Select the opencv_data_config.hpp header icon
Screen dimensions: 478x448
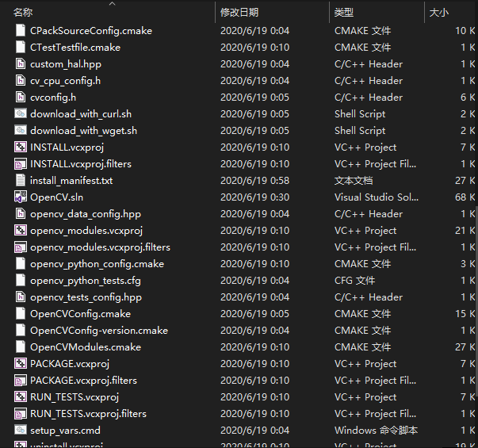[21, 213]
